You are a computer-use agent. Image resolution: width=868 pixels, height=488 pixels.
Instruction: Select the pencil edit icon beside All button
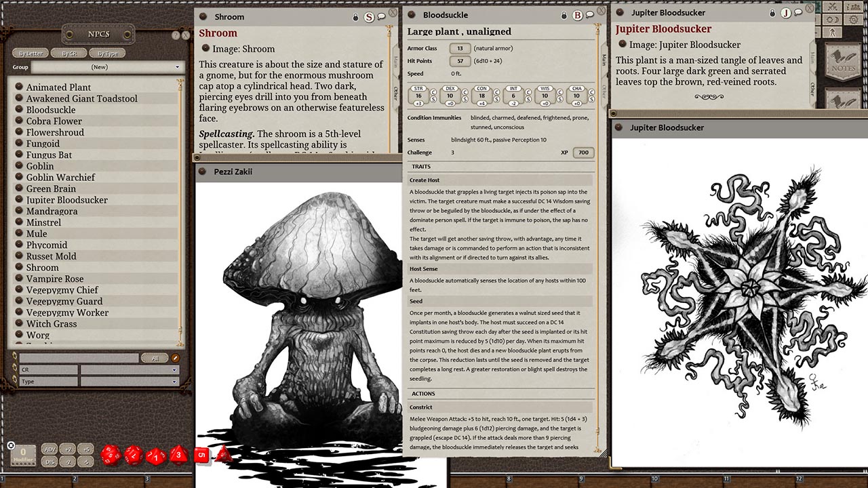175,358
